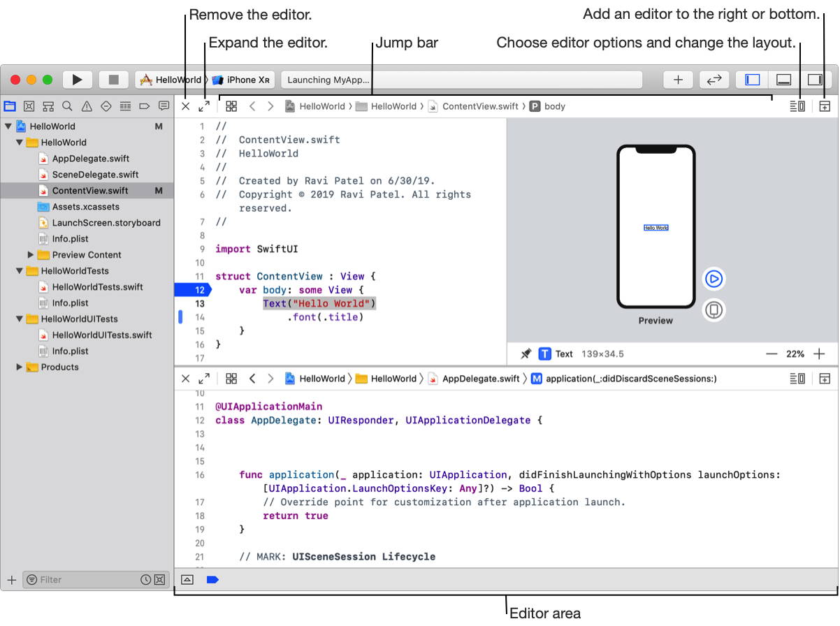Toggle the breakpoint on line 12
This screenshot has width=840, height=626.
tap(192, 290)
